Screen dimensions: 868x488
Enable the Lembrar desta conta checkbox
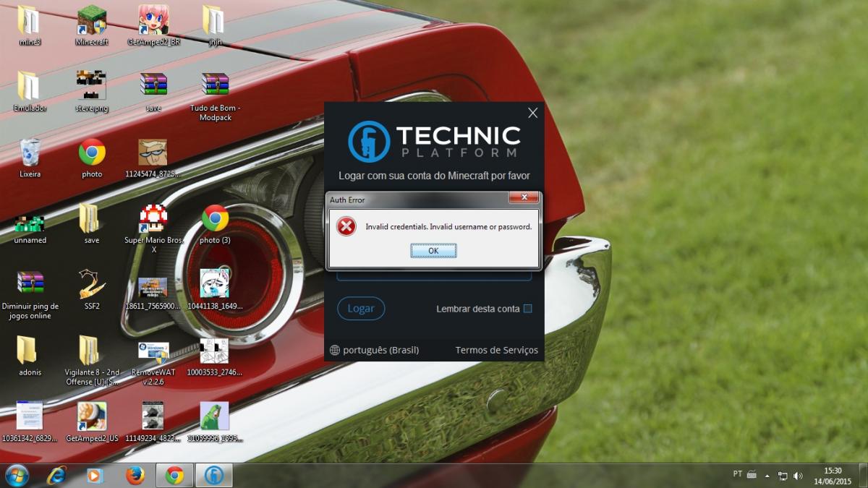click(527, 309)
